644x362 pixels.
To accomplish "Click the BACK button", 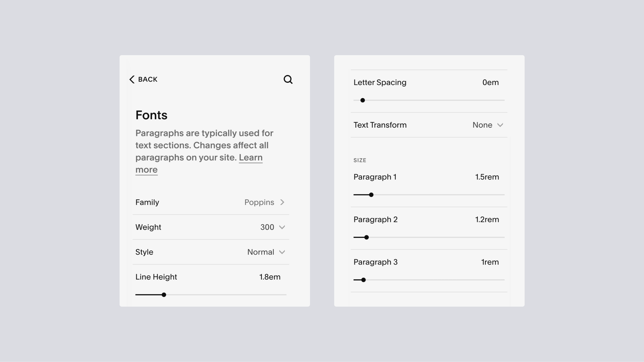I will pos(143,79).
